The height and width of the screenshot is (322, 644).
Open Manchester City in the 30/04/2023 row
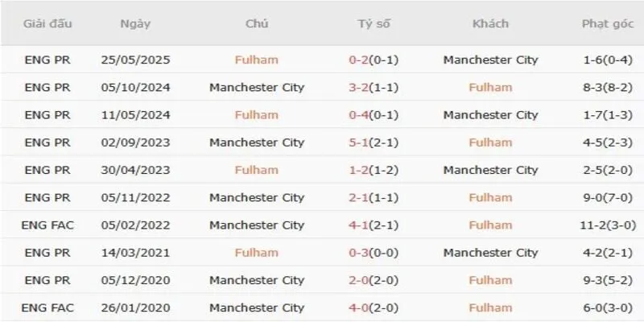(490, 170)
